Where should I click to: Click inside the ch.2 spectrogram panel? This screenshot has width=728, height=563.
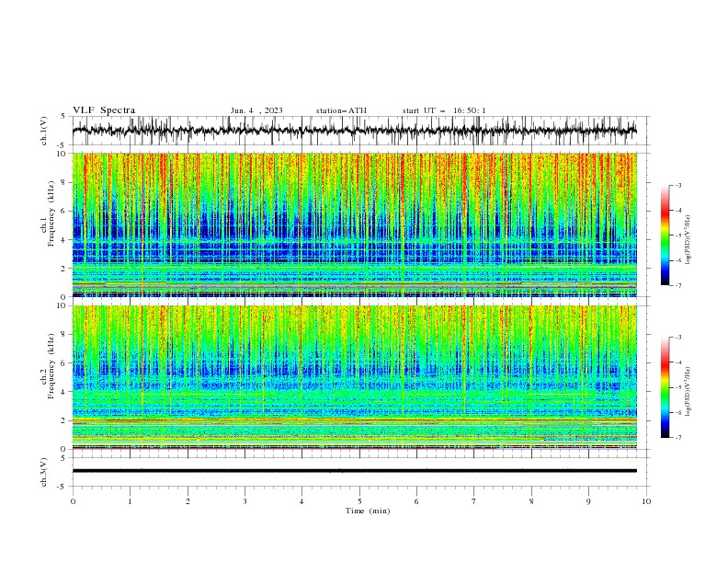(354, 377)
